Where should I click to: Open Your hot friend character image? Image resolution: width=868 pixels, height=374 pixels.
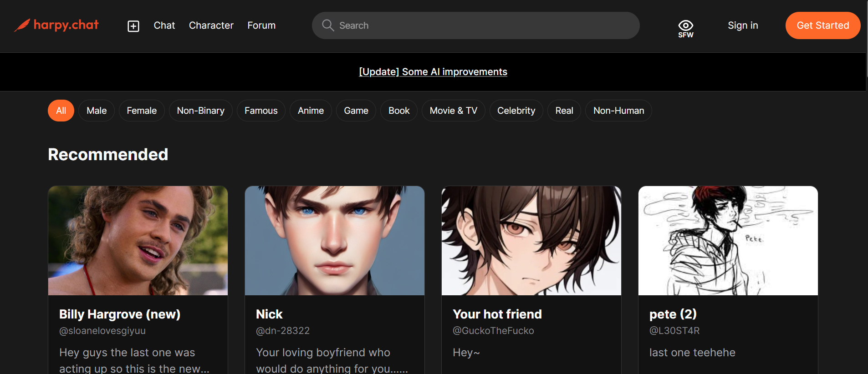531,241
